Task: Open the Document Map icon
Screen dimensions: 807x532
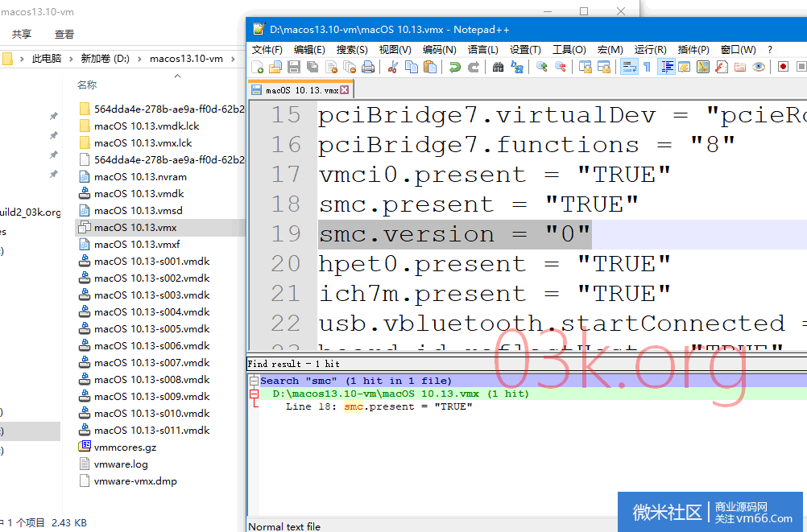Action: coord(702,67)
